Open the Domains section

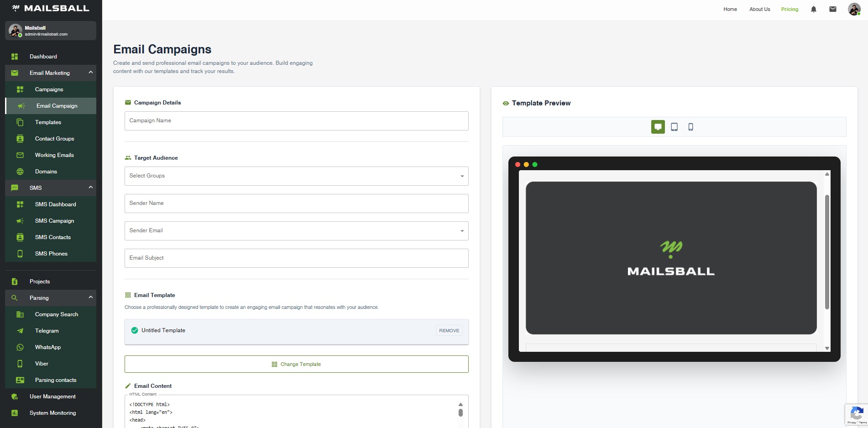click(x=46, y=172)
